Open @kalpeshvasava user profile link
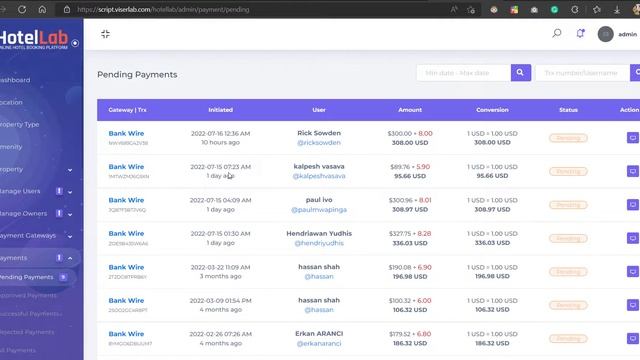This screenshot has width=640, height=360. pyautogui.click(x=319, y=176)
